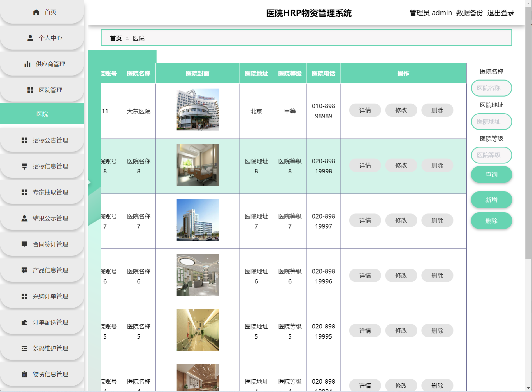
Task: Click the person icon next to 个人中心
Action: (30, 38)
